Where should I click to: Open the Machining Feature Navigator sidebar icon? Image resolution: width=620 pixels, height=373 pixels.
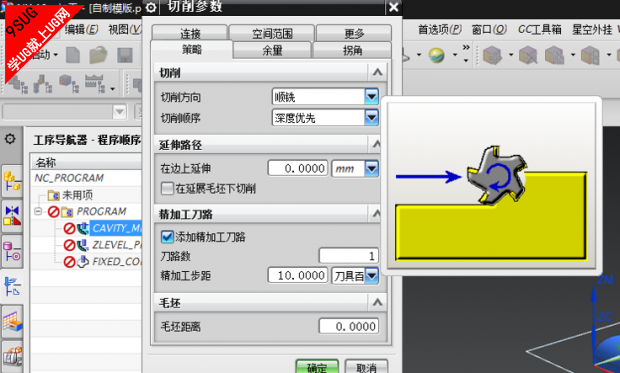click(12, 321)
